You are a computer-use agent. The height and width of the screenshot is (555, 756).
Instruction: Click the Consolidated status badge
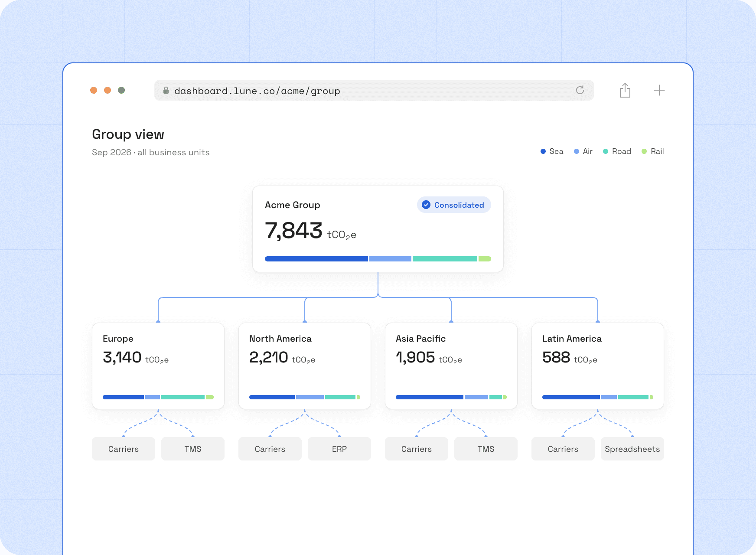tap(454, 205)
